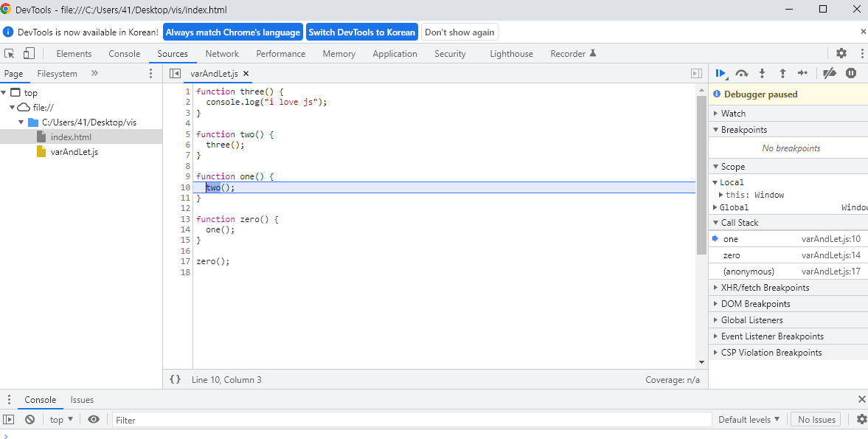868x439 pixels.
Task: Open varAndLet.js in file tree
Action: (74, 152)
